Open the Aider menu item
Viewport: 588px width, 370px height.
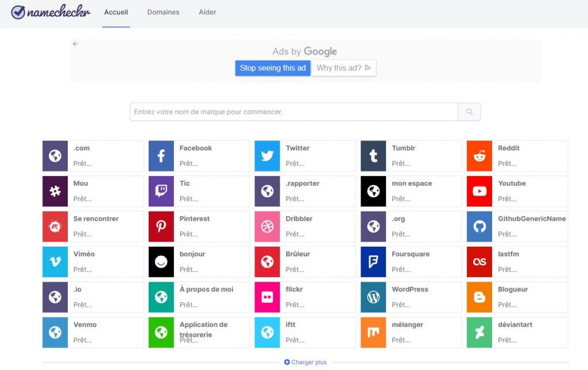click(x=207, y=13)
